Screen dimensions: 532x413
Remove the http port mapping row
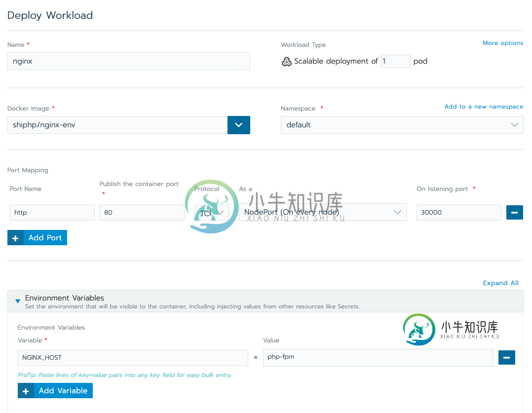514,213
